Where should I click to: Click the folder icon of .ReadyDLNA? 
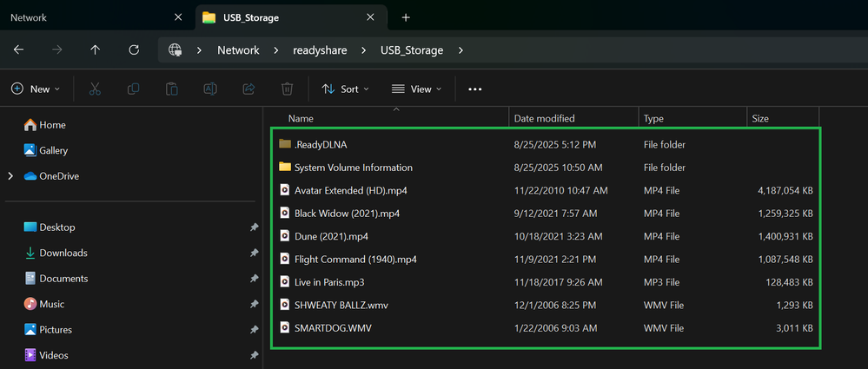[285, 144]
